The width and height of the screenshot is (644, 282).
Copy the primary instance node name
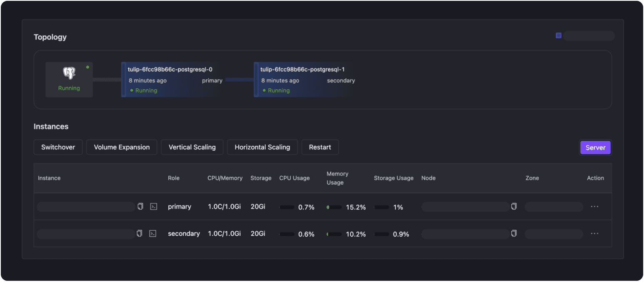coord(514,206)
